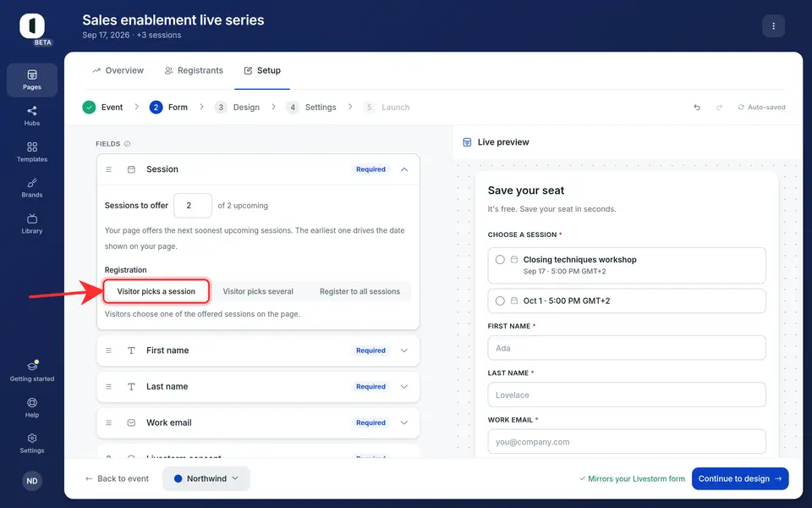The image size is (812, 508).
Task: Open the Northwind brand dropdown
Action: click(x=206, y=478)
